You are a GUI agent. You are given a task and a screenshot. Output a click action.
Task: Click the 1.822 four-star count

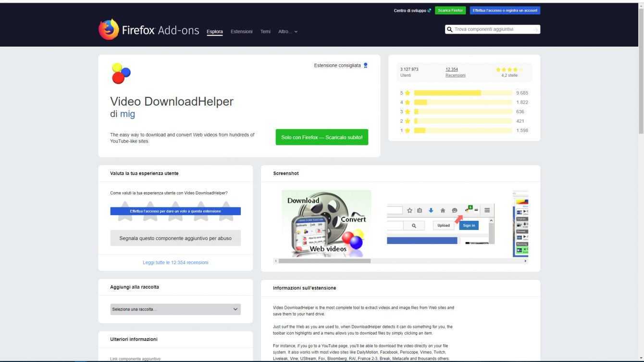click(x=522, y=102)
